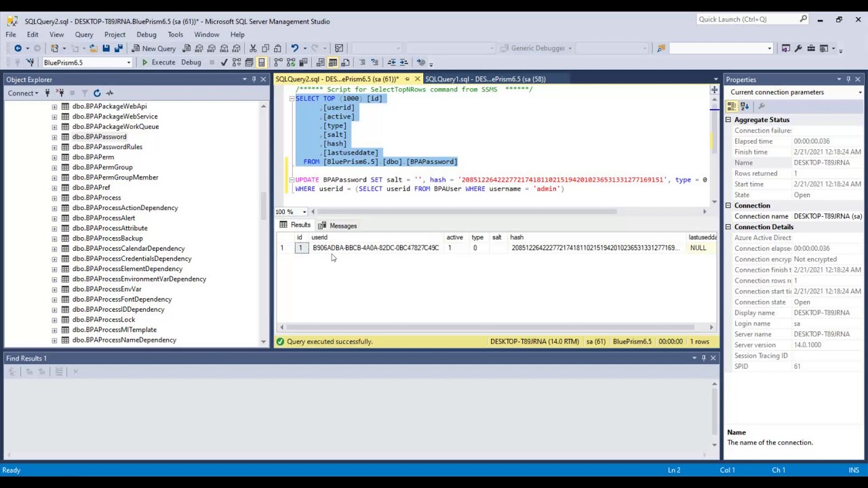Open the Current connection parameters dropdown
Image resolution: width=868 pixels, height=488 pixels.
(860, 92)
